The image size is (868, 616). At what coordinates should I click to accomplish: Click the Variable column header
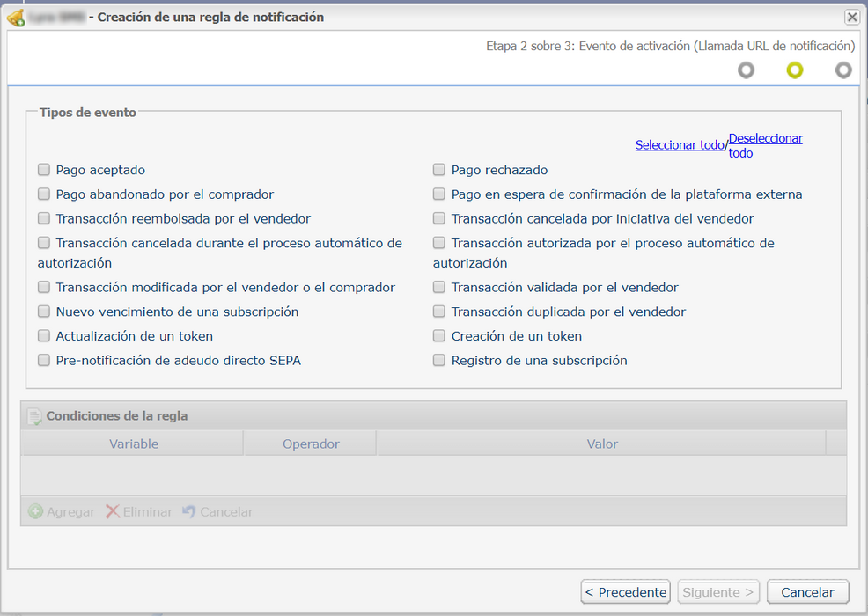coord(134,444)
